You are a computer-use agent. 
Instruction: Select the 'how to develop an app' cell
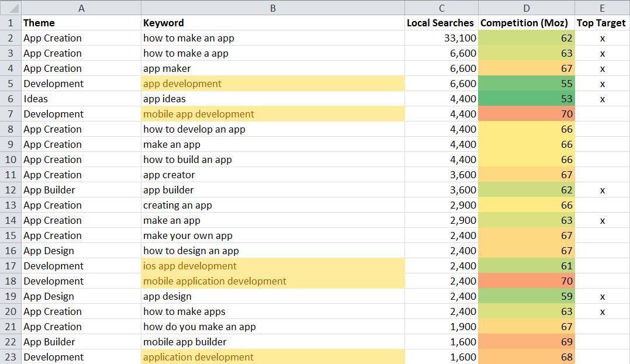273,129
